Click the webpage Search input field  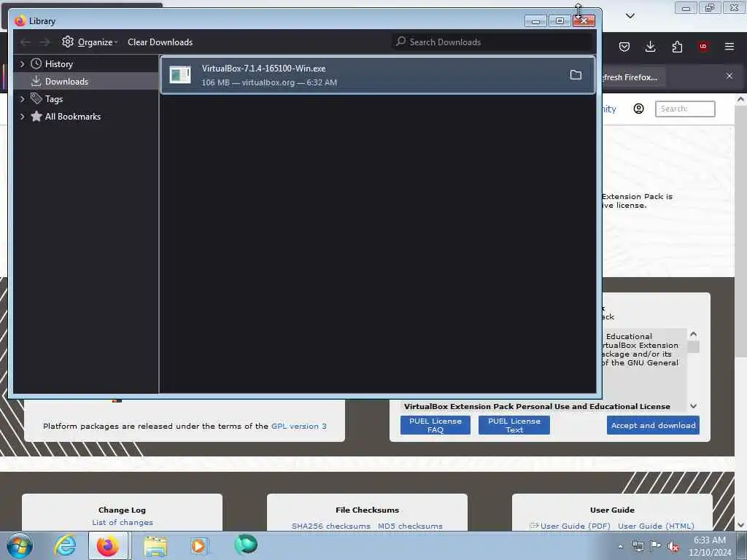(x=685, y=109)
